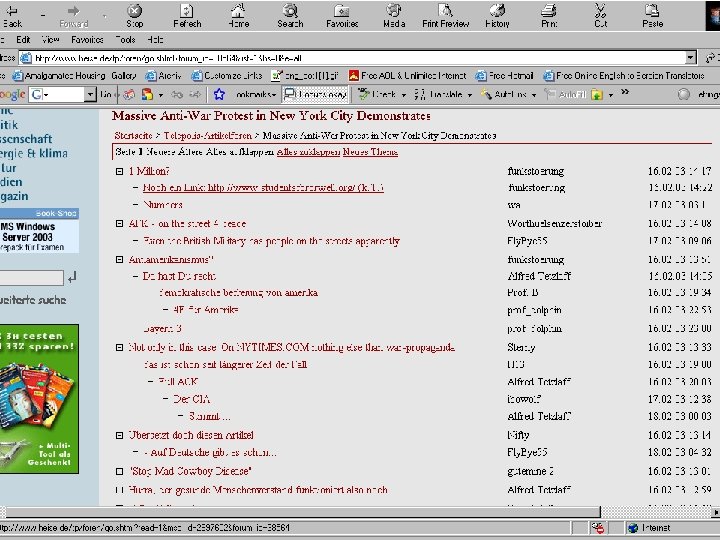This screenshot has height=540, width=720.
Task: Open the Google search box dropdown
Action: pos(90,95)
